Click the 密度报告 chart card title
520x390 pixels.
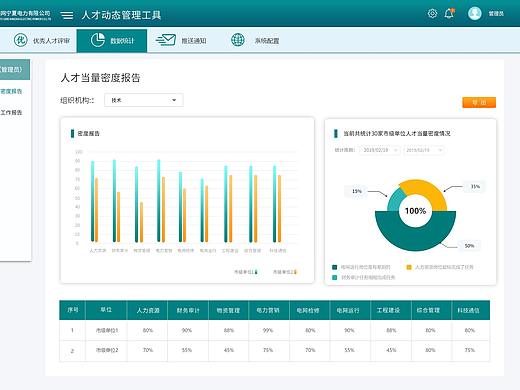(89, 133)
